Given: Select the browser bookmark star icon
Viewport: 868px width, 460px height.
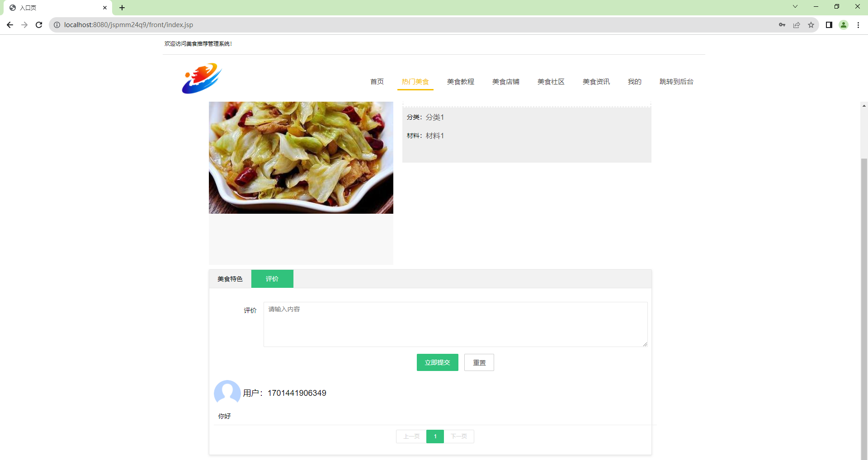Looking at the screenshot, I should click(x=811, y=25).
